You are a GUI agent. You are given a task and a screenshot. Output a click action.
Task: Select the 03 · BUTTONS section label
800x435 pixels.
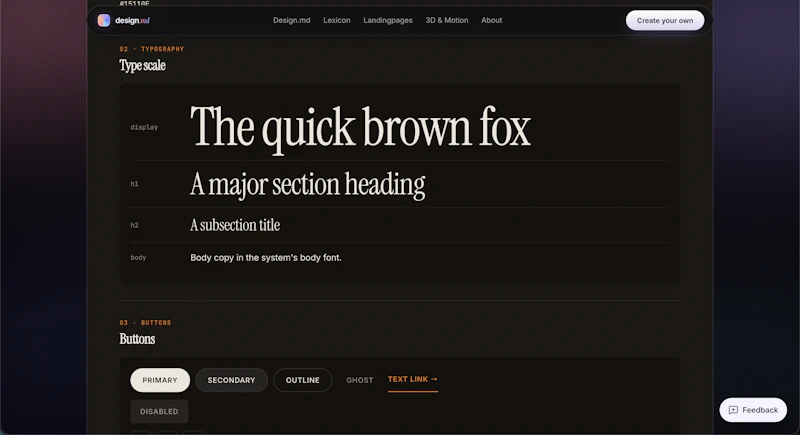point(145,323)
